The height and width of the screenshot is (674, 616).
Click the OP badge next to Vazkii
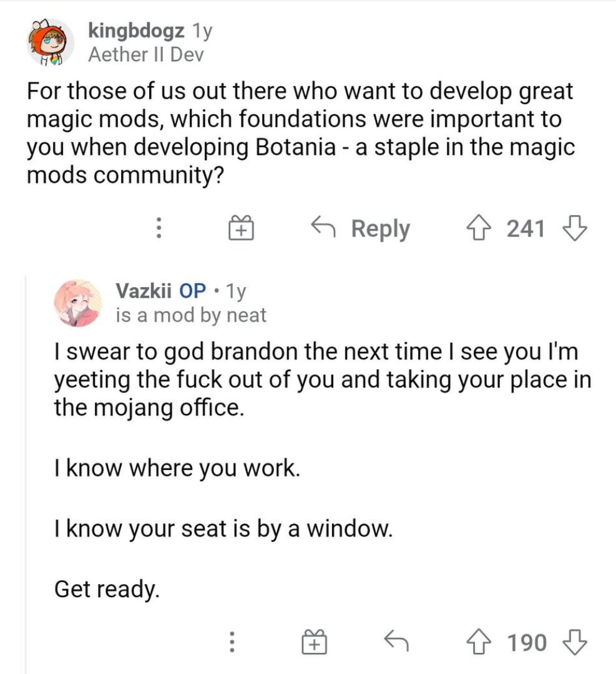click(x=192, y=291)
